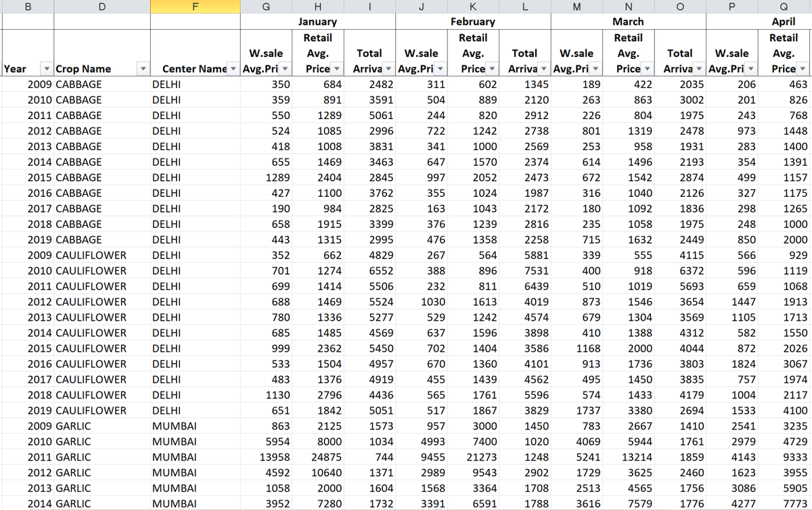
Task: Open February W.sale Avg.Pri filter arrow
Action: [441, 69]
